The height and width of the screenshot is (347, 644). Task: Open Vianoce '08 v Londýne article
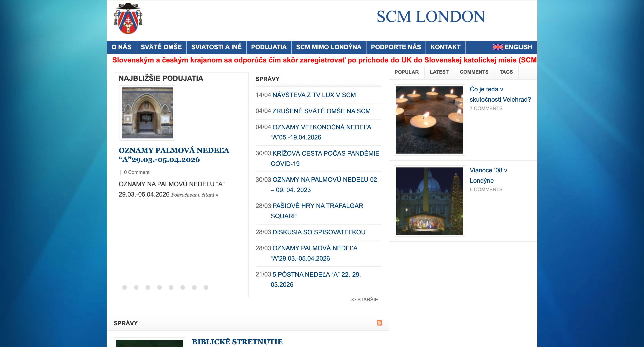point(488,175)
